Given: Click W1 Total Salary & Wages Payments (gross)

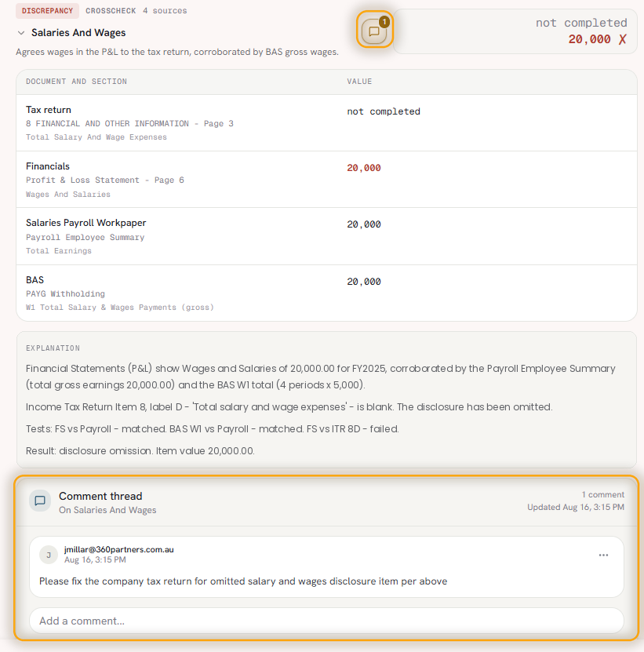Looking at the screenshot, I should point(120,308).
